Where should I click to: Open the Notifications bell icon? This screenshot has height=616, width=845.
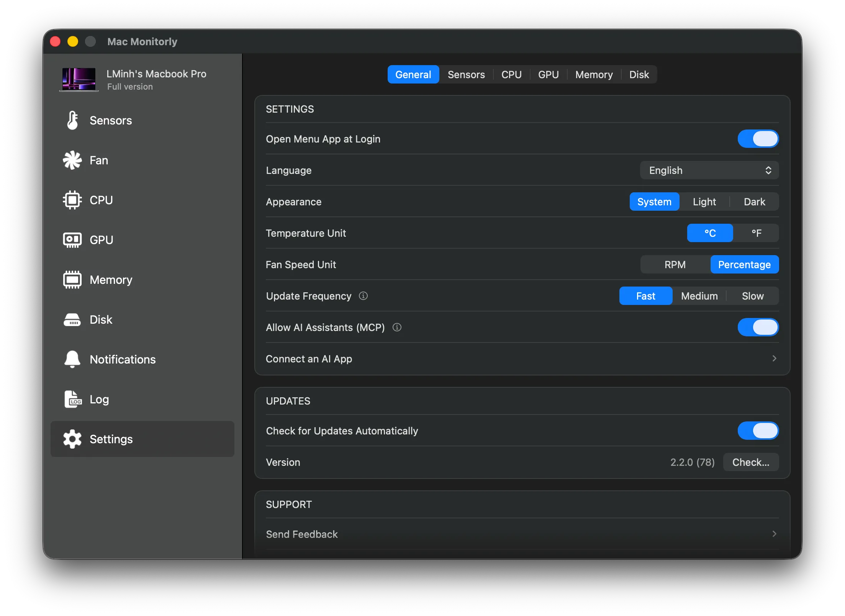(72, 359)
